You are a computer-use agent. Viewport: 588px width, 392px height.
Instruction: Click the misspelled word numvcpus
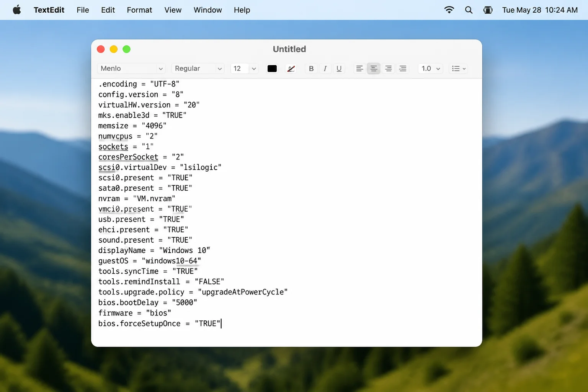(115, 136)
